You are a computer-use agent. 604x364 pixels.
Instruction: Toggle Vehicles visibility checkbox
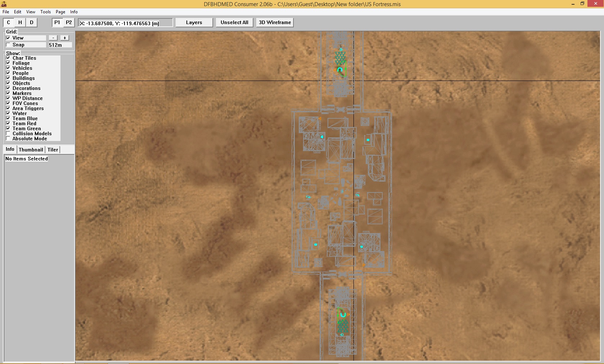(8, 68)
